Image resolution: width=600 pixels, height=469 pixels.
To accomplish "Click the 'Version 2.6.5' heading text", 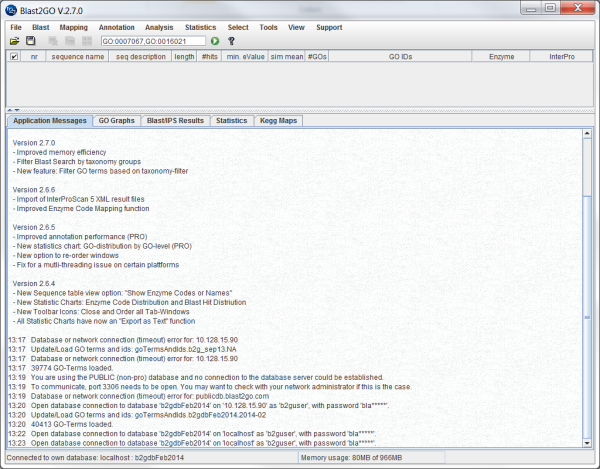I will point(34,227).
